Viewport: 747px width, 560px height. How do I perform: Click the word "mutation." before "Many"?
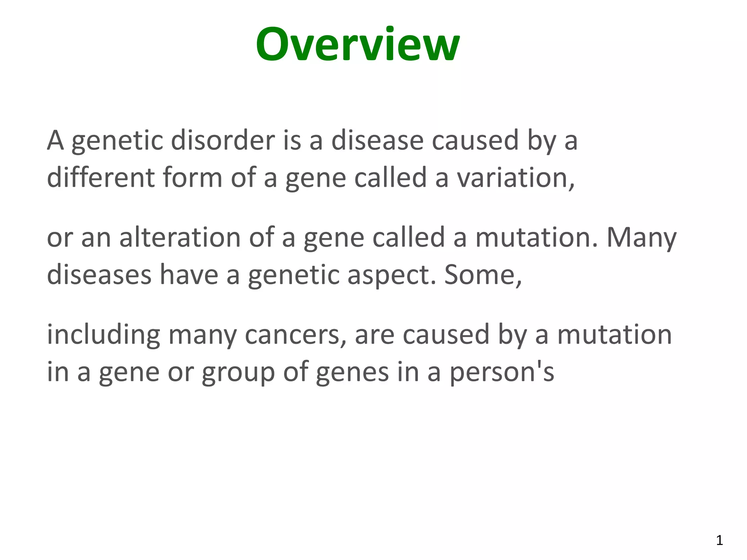click(537, 238)
